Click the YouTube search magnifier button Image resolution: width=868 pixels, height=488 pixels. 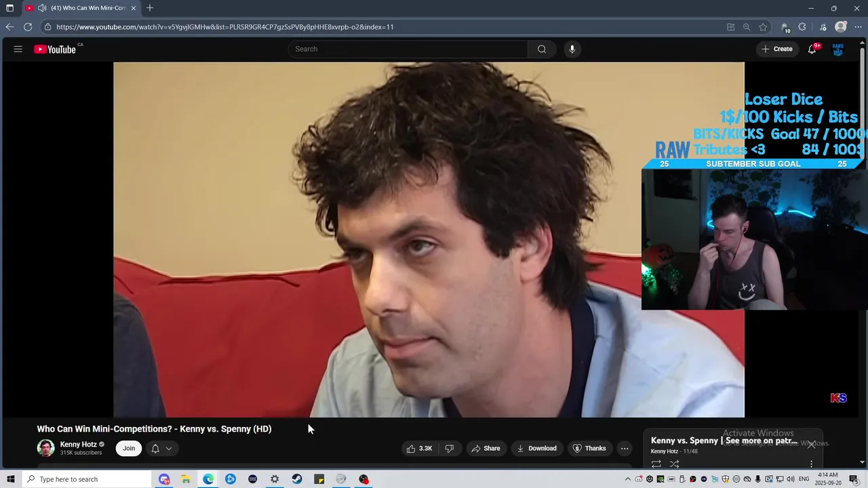pos(542,49)
